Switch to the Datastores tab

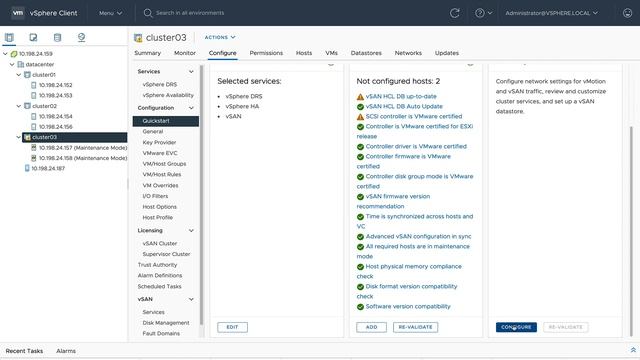coord(366,53)
